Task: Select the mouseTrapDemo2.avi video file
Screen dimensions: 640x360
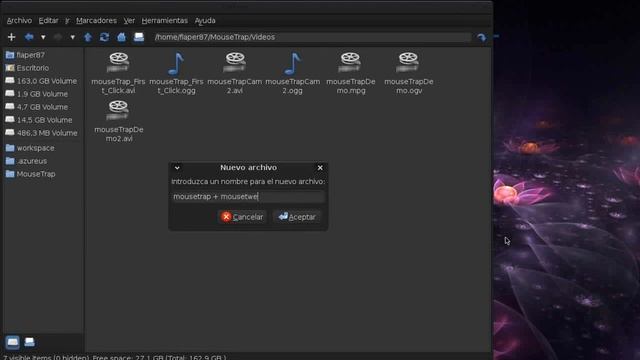Action: pos(119,121)
